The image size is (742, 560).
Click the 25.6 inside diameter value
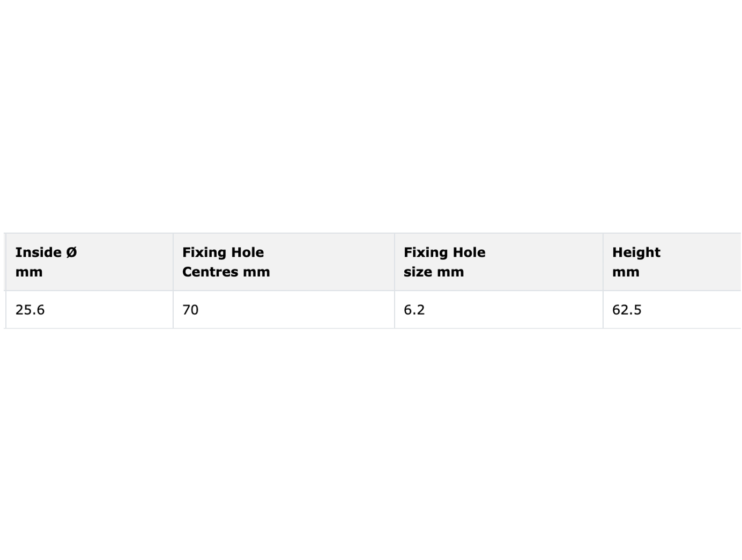30,310
